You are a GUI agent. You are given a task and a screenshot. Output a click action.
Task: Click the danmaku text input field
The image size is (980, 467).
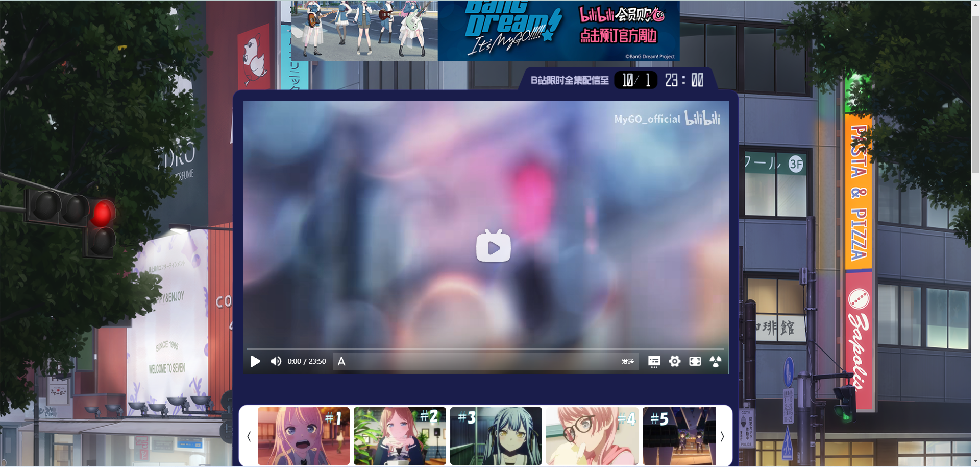coord(482,361)
